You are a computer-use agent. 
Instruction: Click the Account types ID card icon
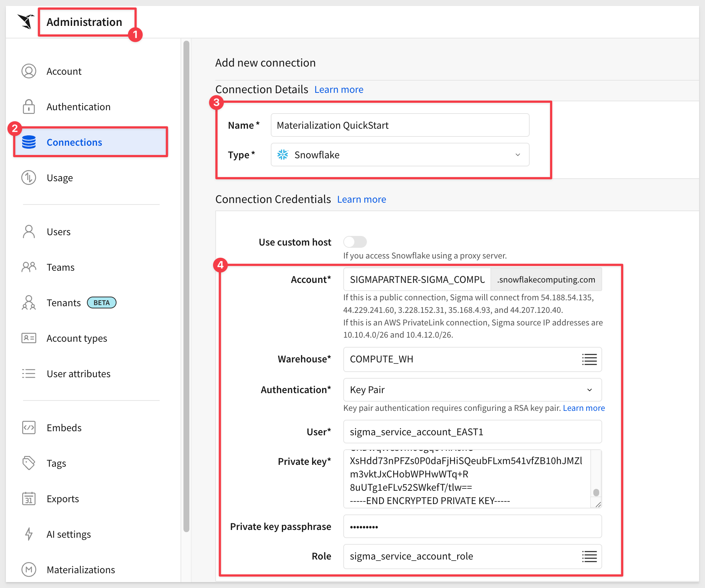point(29,338)
